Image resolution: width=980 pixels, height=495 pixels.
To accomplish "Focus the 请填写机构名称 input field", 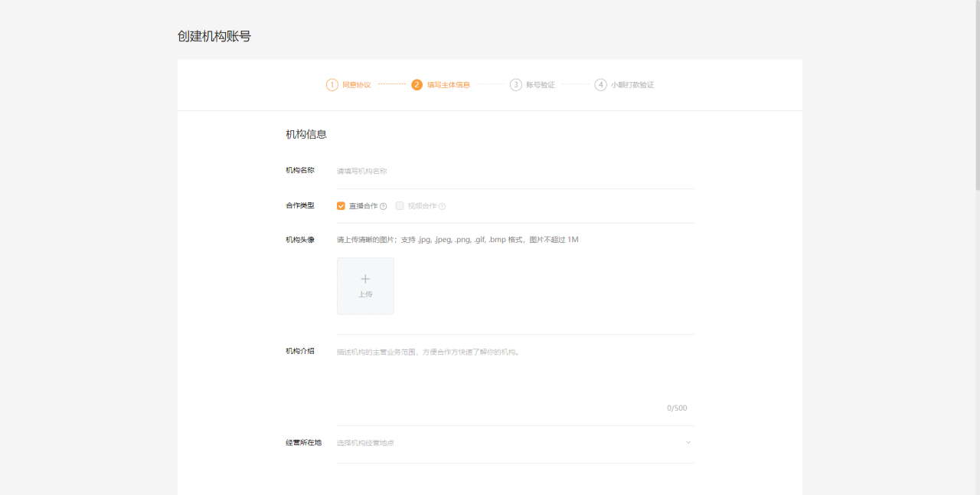I will coord(515,171).
